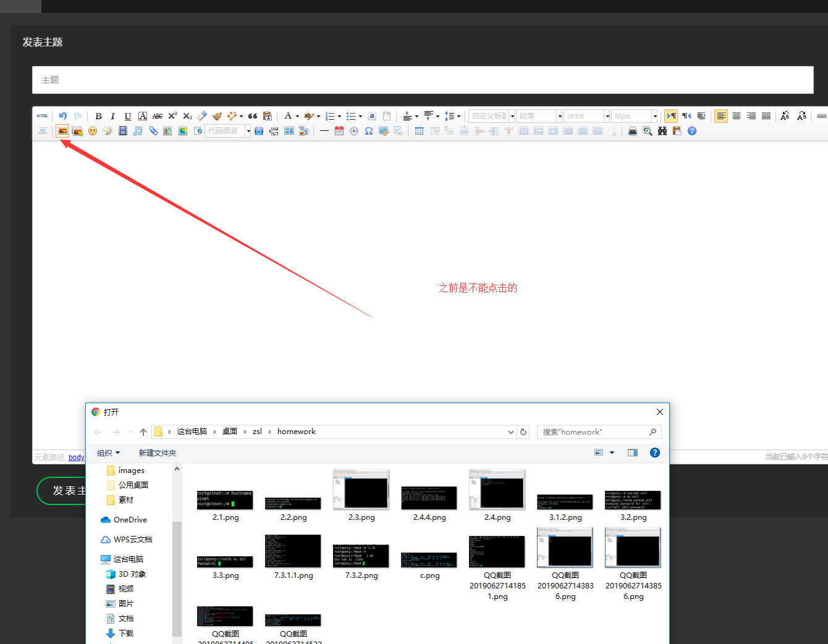Open the font color picker arrow
This screenshot has width=828, height=644.
click(297, 116)
